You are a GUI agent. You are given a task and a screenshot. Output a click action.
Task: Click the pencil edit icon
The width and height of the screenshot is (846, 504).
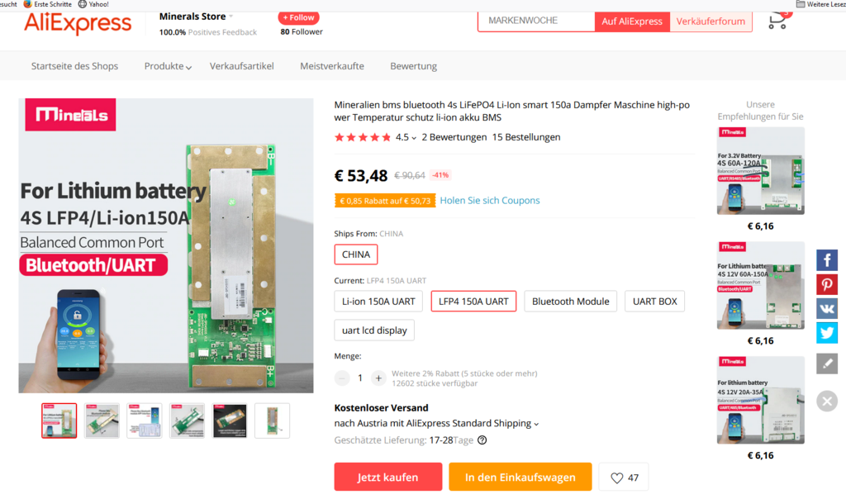(826, 364)
